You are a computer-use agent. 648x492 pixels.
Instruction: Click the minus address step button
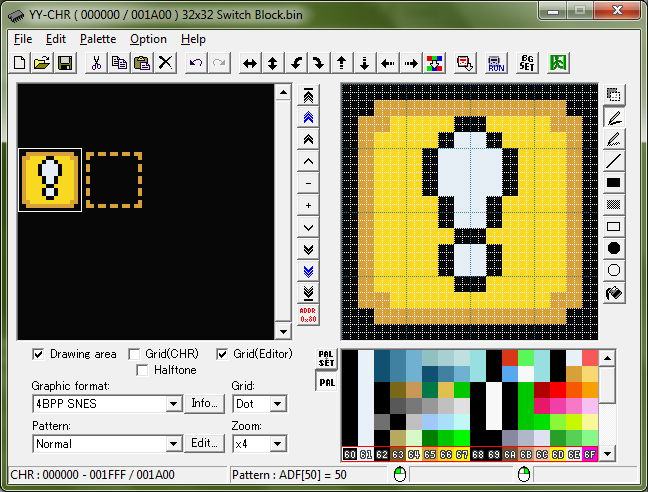point(308,183)
